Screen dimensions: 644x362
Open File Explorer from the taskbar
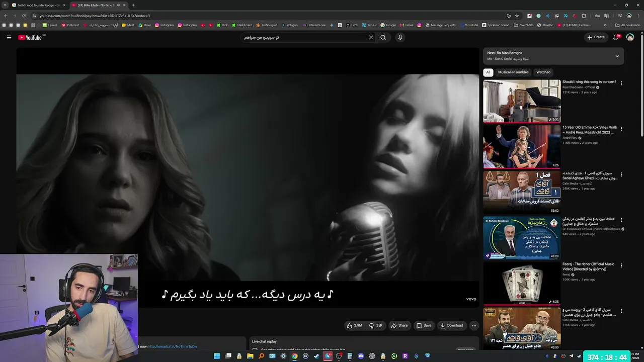[250, 356]
